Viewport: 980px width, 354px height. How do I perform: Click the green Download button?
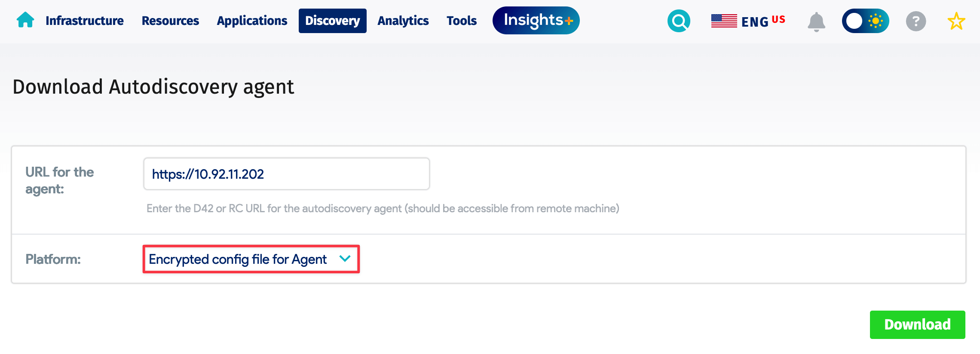(x=917, y=324)
